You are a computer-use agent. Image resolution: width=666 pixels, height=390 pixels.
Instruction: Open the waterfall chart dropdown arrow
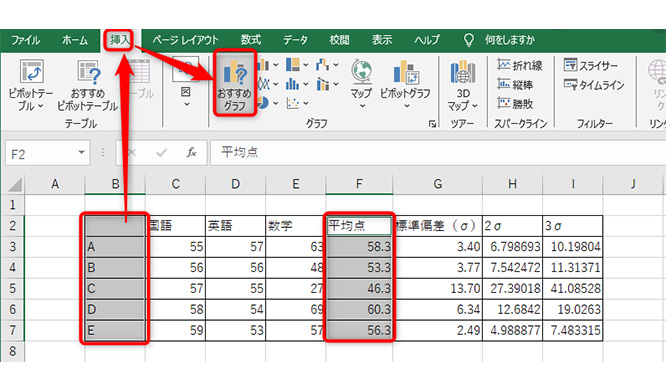click(336, 65)
